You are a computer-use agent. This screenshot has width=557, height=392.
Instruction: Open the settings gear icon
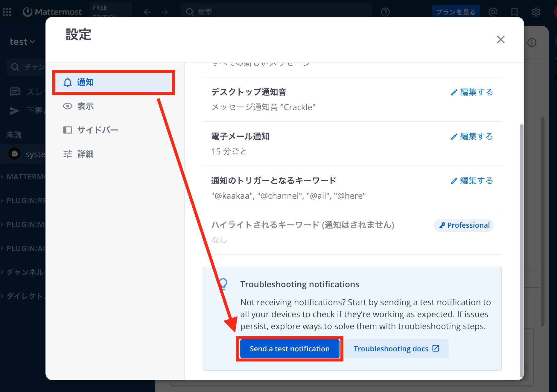536,12
